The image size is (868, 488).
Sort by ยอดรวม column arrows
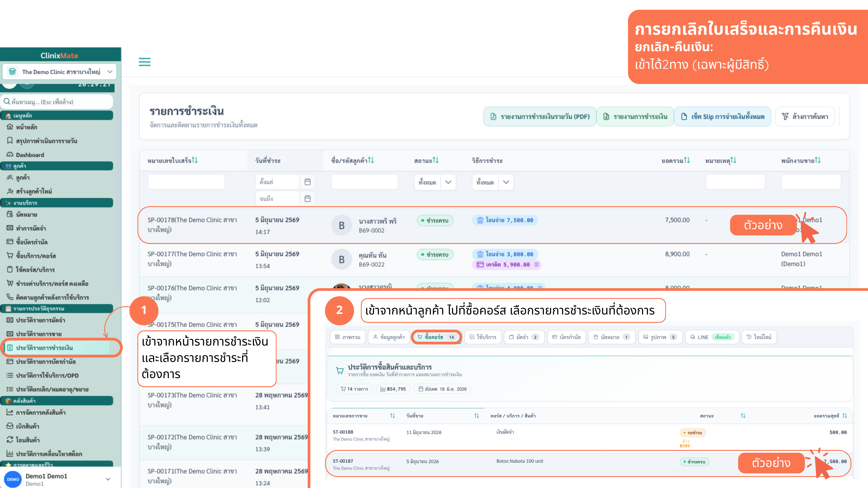(687, 160)
